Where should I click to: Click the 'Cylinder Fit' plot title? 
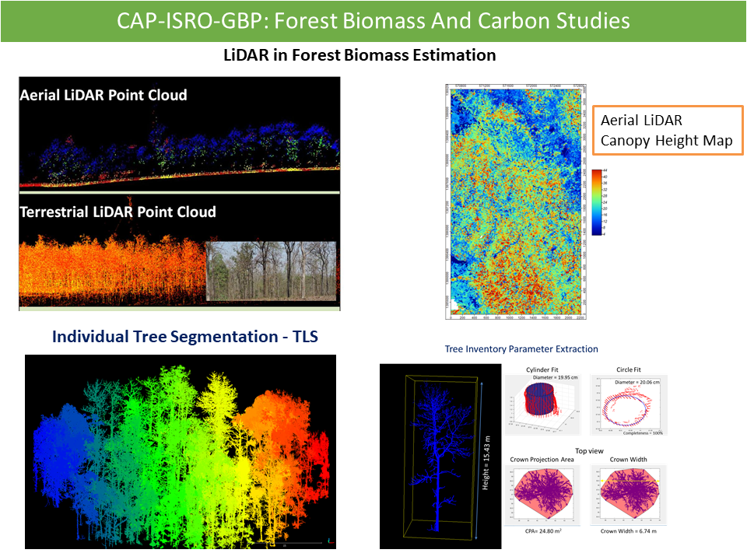click(542, 369)
